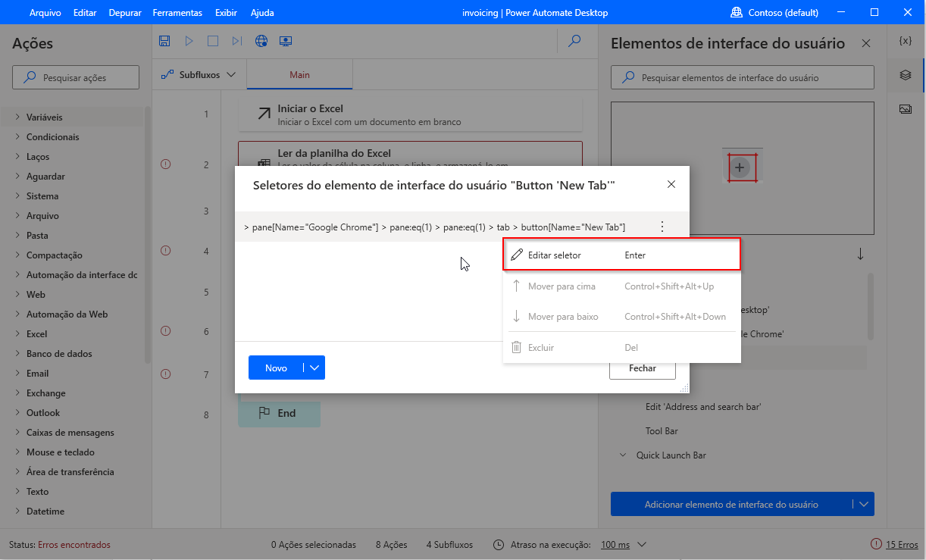
Task: Expand the Web action group
Action: (x=17, y=295)
